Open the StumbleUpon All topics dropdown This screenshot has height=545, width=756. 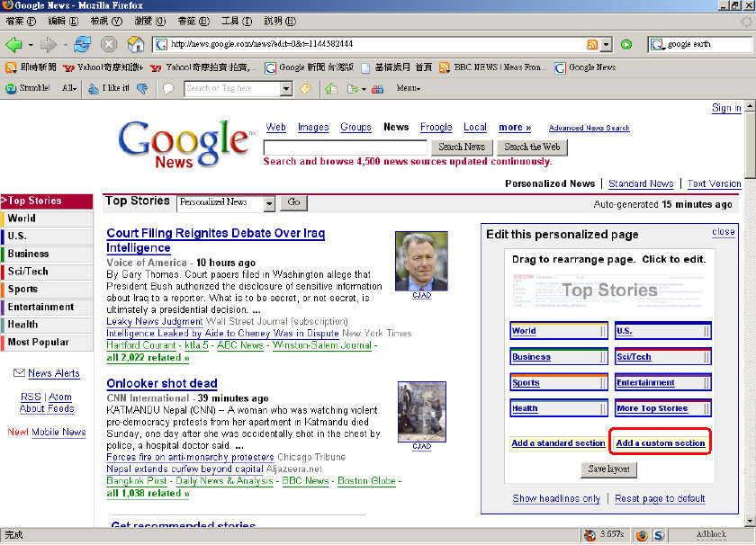(x=69, y=88)
